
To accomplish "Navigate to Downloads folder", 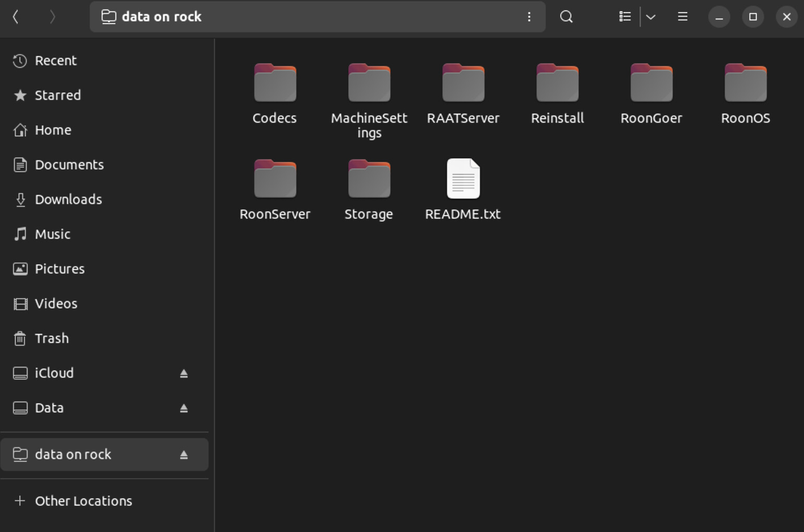I will pos(68,199).
